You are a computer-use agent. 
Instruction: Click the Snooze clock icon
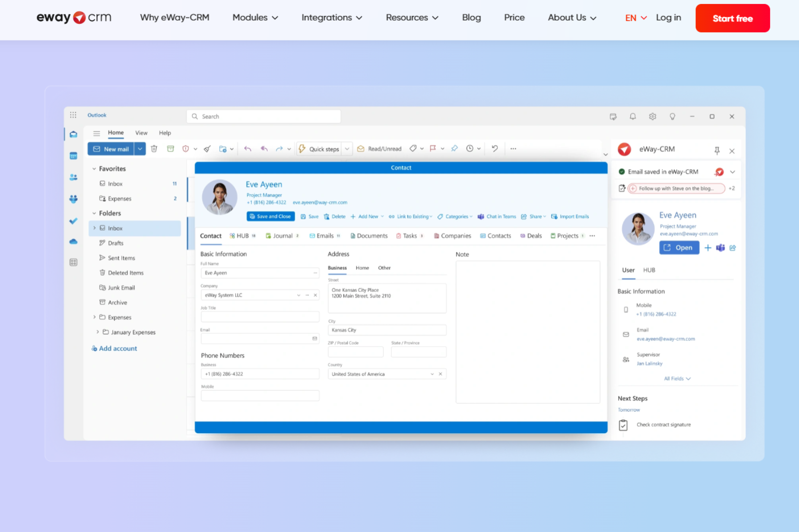470,148
